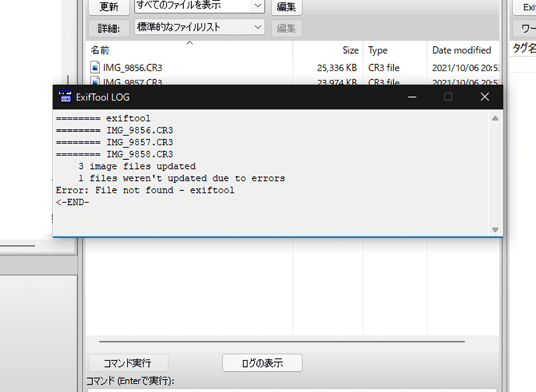Click the sort arrow above the 名前 column
The image size is (536, 392).
pos(189,42)
